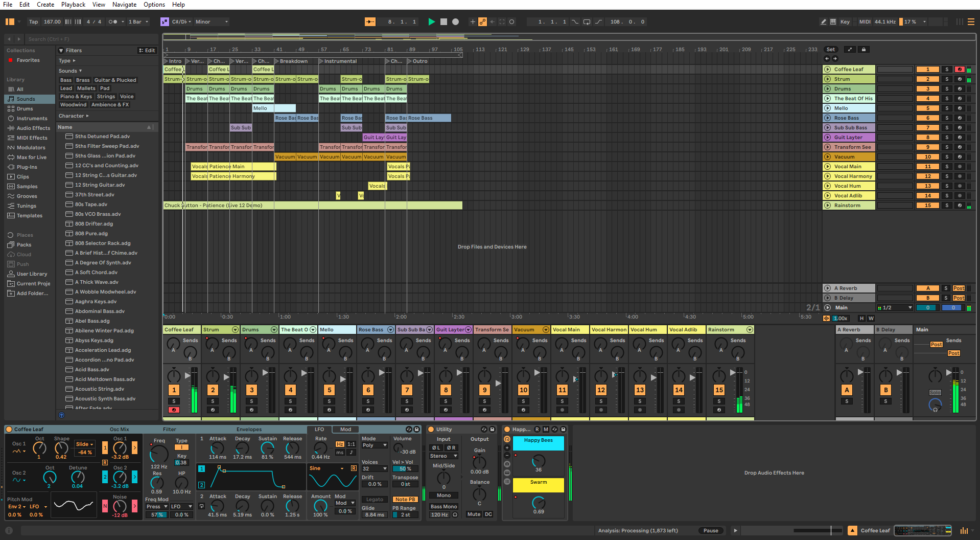Viewport: 980px width, 540px height.
Task: Adjust the 1.00x preview speed slider
Action: click(841, 318)
